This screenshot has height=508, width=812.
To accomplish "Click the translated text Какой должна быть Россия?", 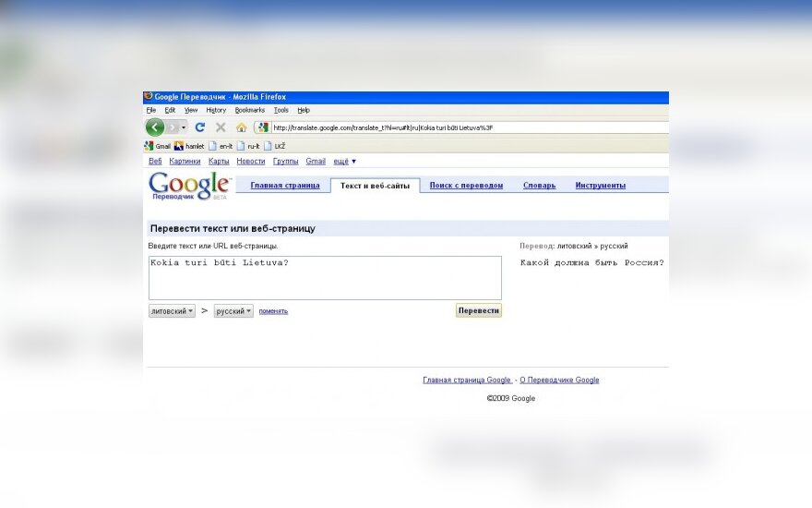I will (591, 263).
